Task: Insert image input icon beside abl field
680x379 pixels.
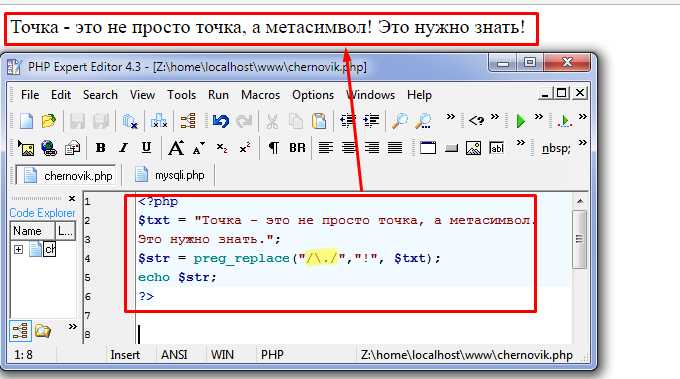Action: [x=473, y=148]
